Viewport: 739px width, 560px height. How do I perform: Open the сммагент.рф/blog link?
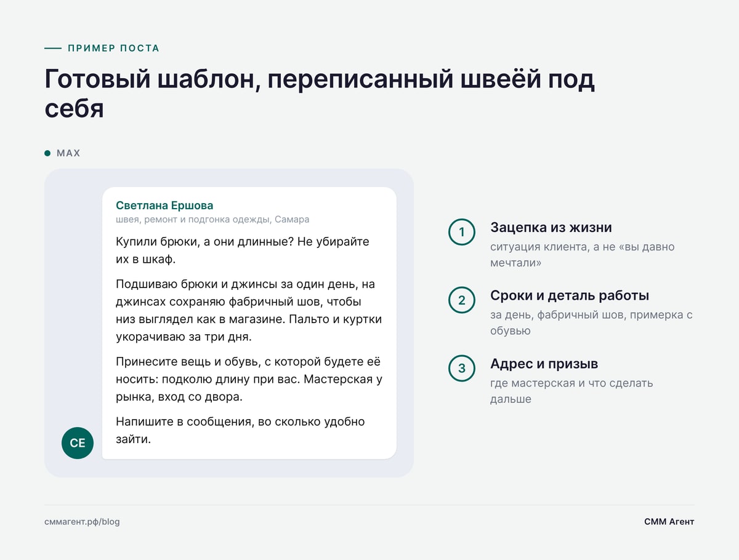tap(82, 522)
